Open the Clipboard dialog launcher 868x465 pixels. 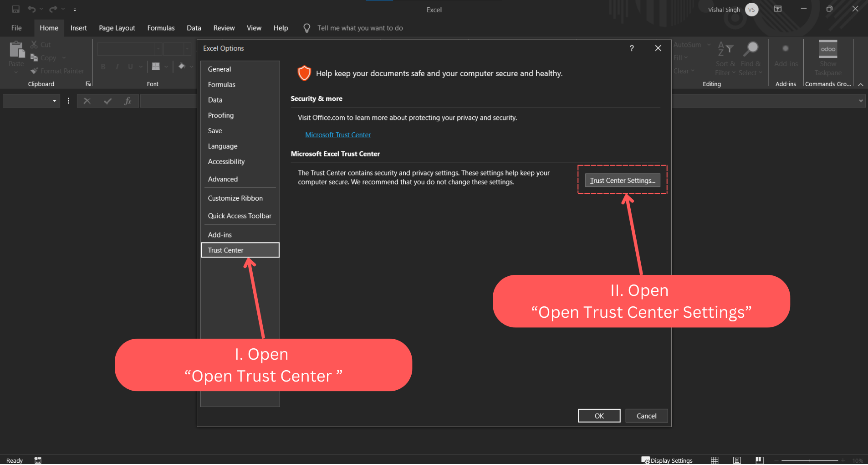88,84
